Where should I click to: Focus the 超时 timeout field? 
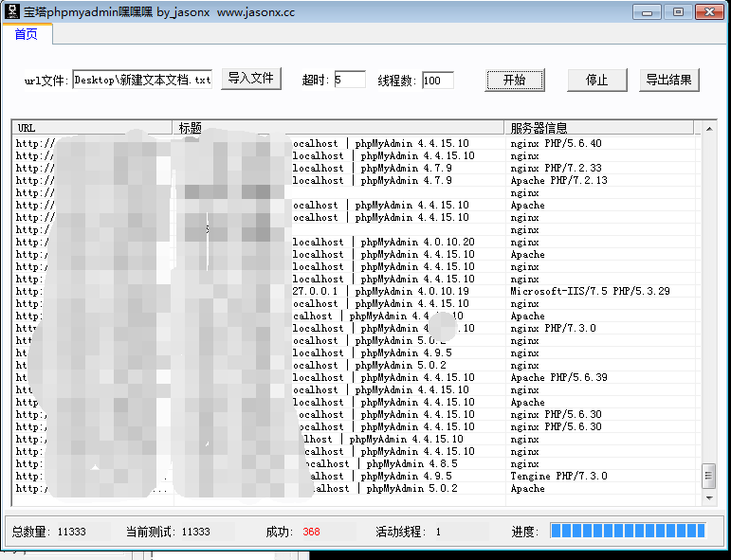tap(349, 81)
